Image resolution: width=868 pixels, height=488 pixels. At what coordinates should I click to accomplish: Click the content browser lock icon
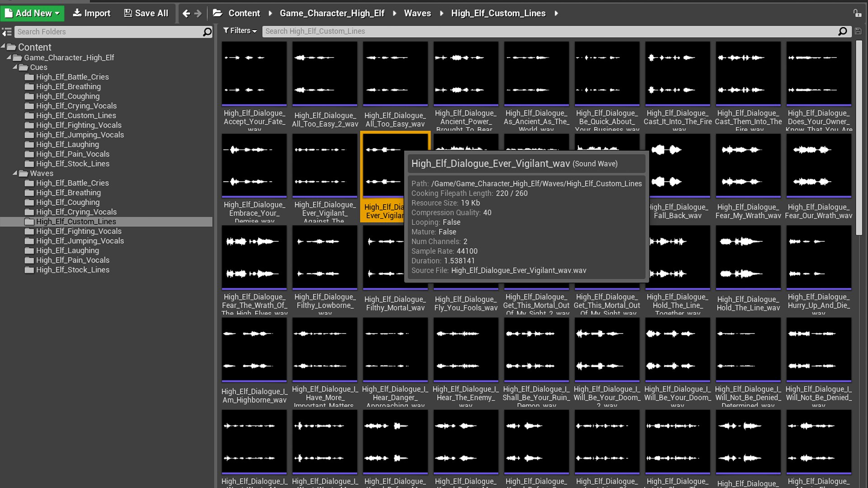[857, 14]
